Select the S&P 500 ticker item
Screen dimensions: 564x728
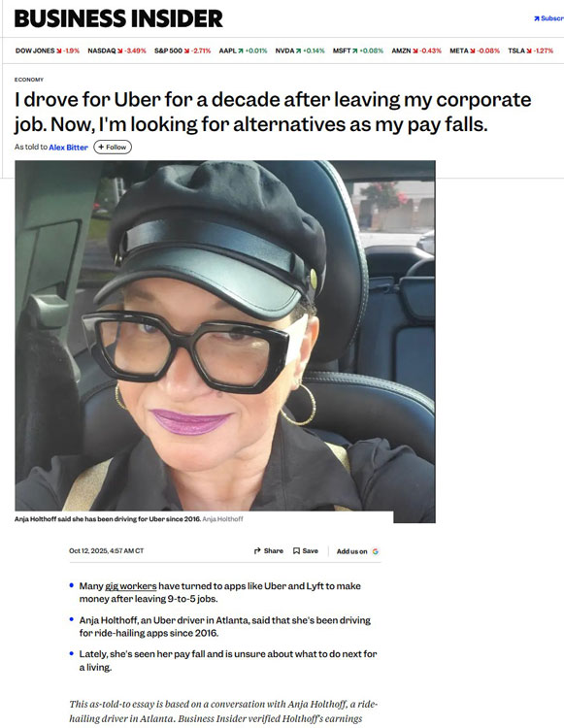coord(182,50)
